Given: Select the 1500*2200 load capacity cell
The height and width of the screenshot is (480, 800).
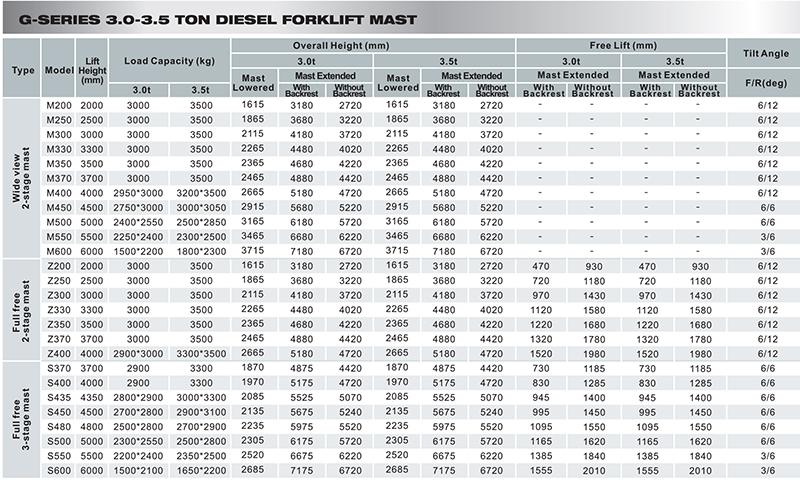Looking at the screenshot, I should coord(138,252).
